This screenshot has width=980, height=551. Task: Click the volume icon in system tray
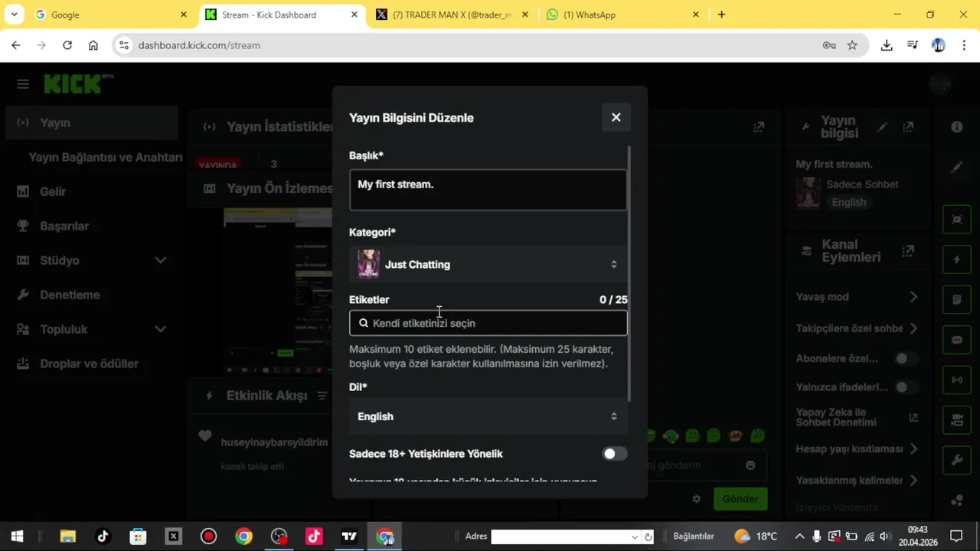pyautogui.click(x=885, y=536)
